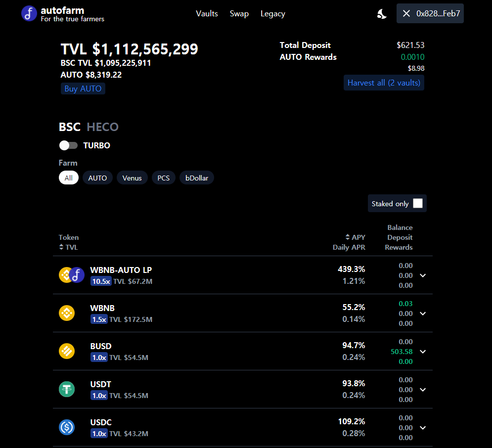492x448 pixels.
Task: Enable the TURBO switch
Action: coord(68,145)
